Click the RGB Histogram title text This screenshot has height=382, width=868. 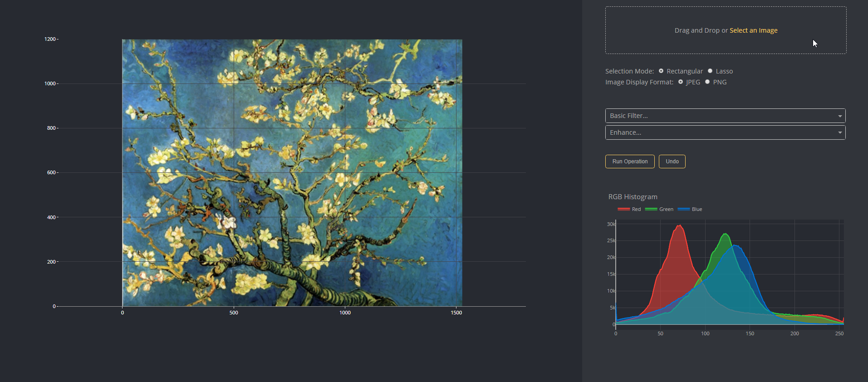coord(633,197)
